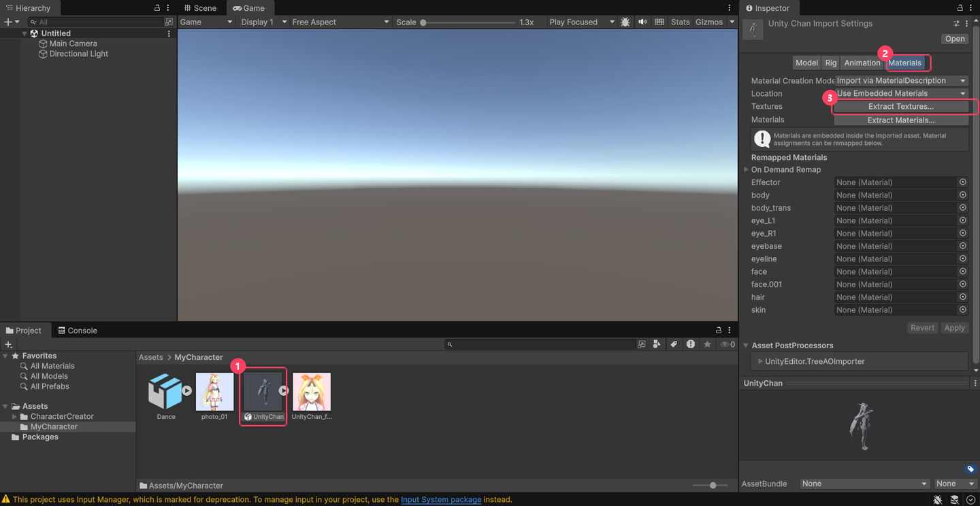Open the importer presets icon

coord(956,24)
